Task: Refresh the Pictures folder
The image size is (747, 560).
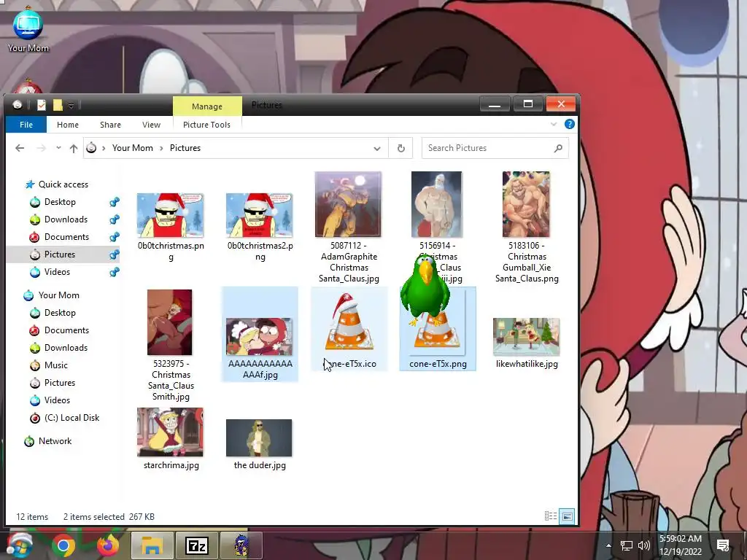Action: [x=401, y=149]
